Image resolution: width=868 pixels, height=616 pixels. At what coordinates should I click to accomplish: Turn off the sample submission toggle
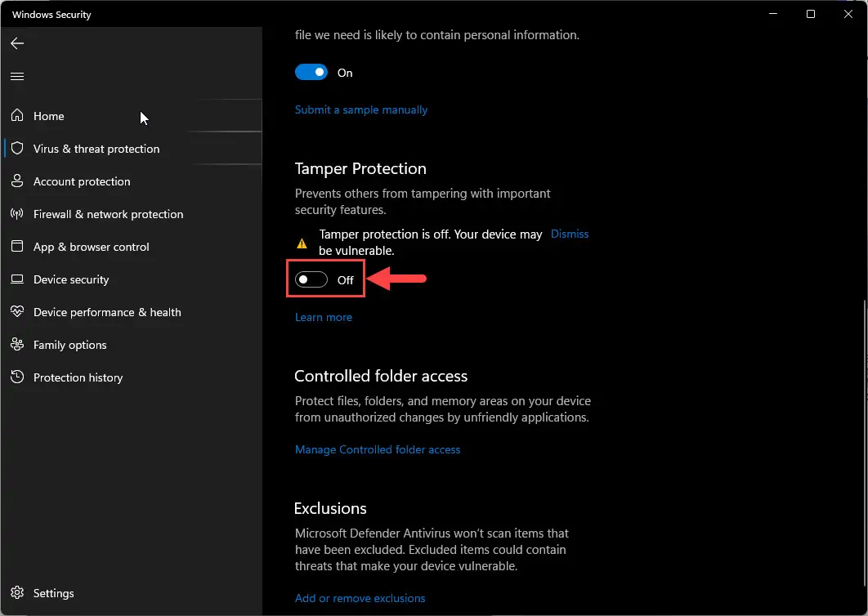[x=311, y=73]
